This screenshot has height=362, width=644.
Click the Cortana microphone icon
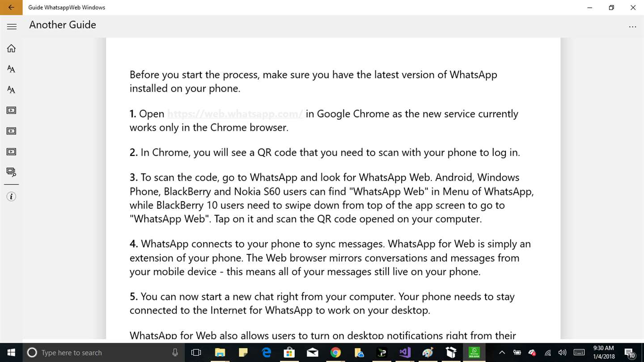click(x=175, y=353)
